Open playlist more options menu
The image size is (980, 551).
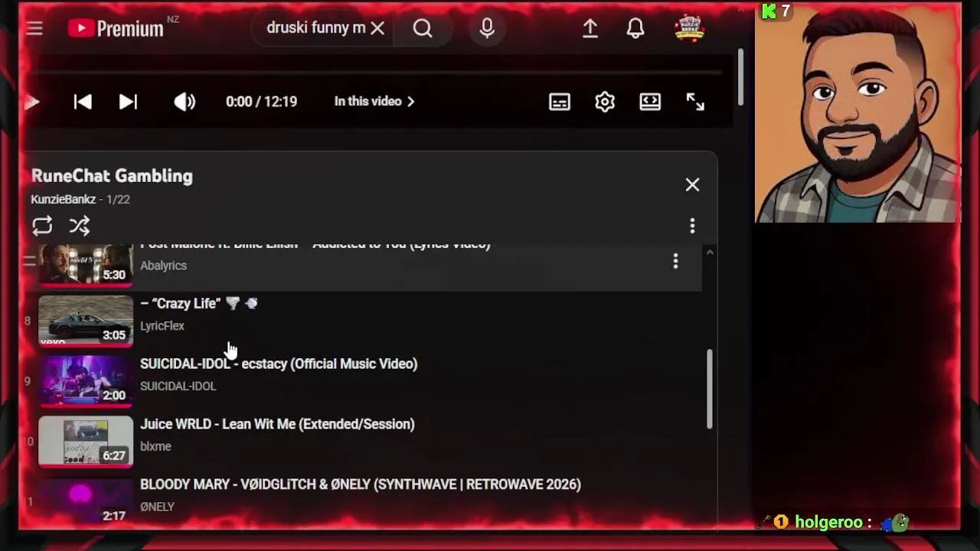[x=692, y=226]
